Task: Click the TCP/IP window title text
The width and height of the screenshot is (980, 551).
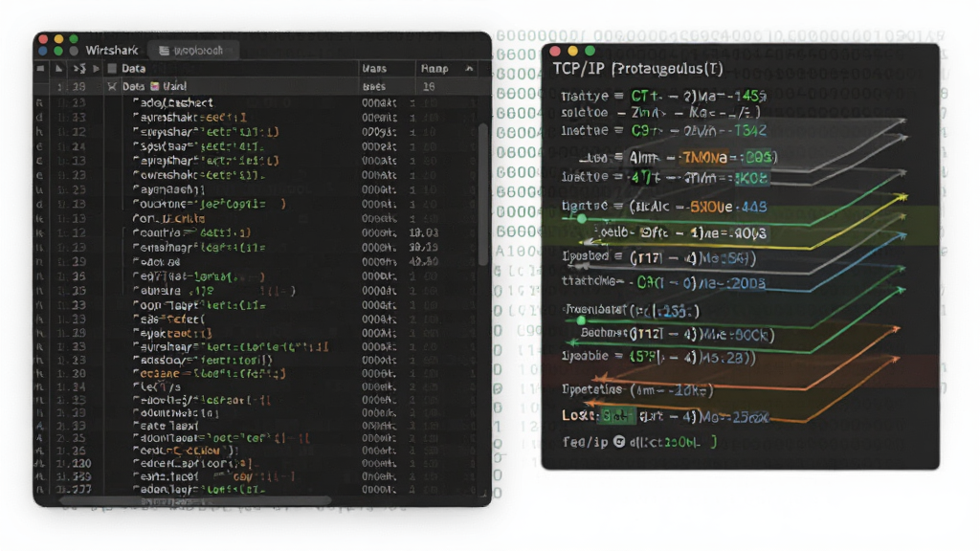Action: tap(637, 68)
